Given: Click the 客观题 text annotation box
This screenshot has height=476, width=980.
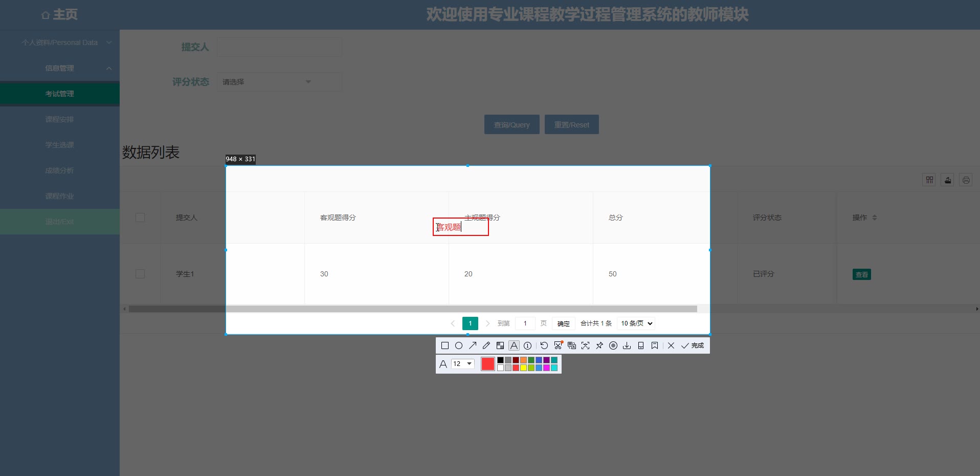Looking at the screenshot, I should 461,227.
